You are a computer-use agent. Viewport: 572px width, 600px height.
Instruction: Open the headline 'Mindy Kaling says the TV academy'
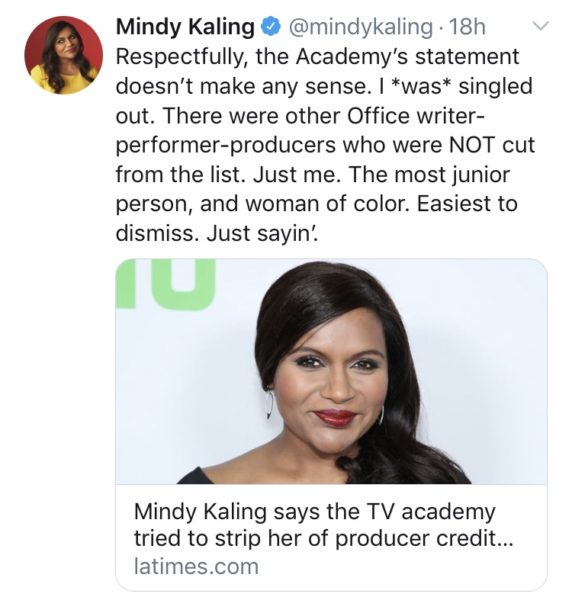(x=315, y=512)
